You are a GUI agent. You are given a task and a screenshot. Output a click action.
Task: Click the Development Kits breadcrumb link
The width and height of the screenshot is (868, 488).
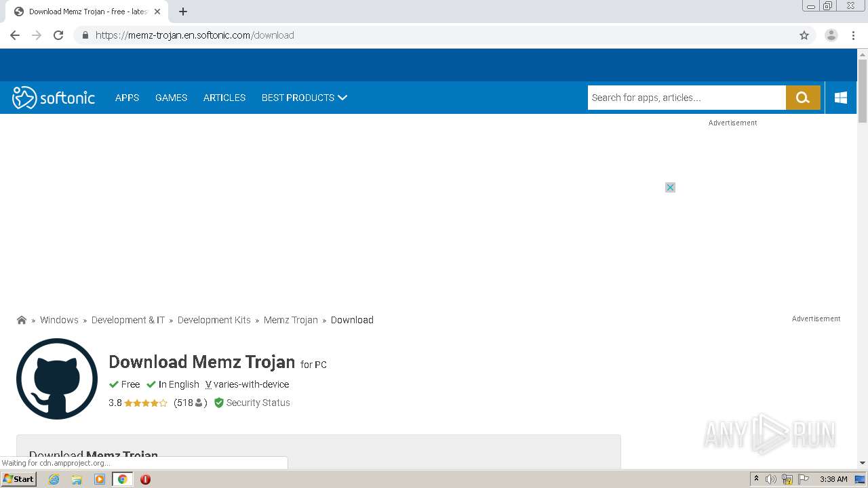pos(214,320)
